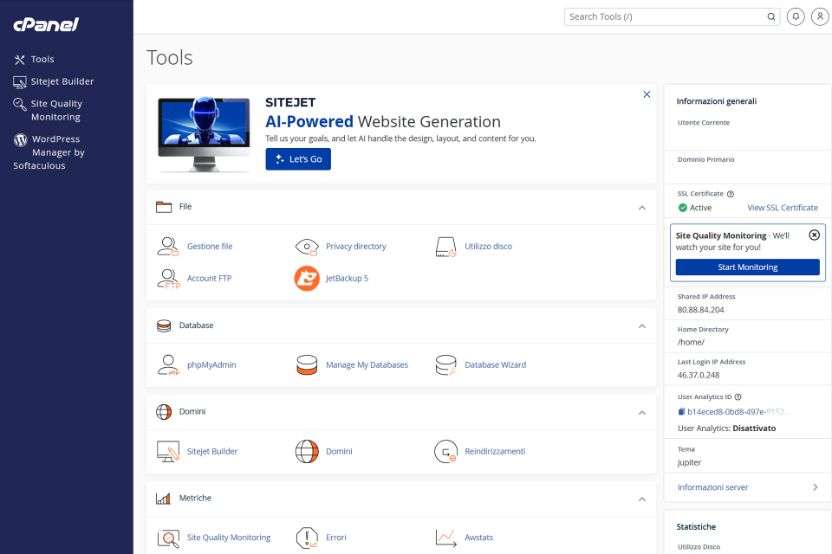Click the notifications bell icon
The width and height of the screenshot is (832, 554).
coord(795,17)
